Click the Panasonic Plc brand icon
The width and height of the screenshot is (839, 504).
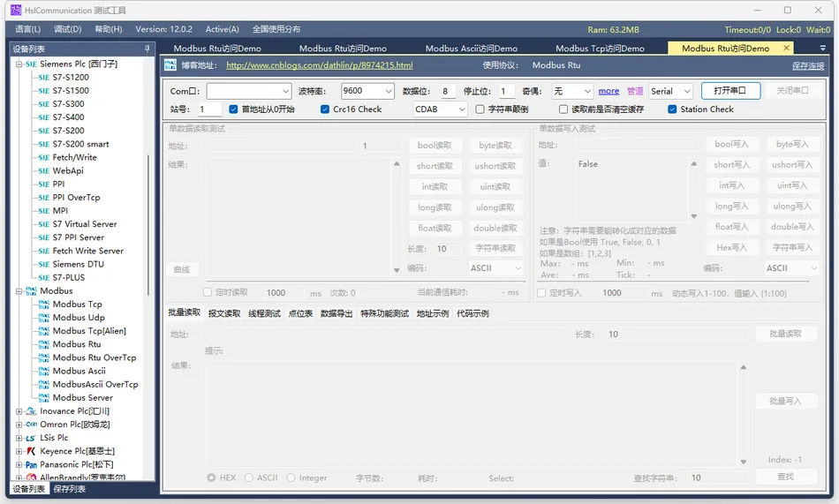click(x=32, y=465)
